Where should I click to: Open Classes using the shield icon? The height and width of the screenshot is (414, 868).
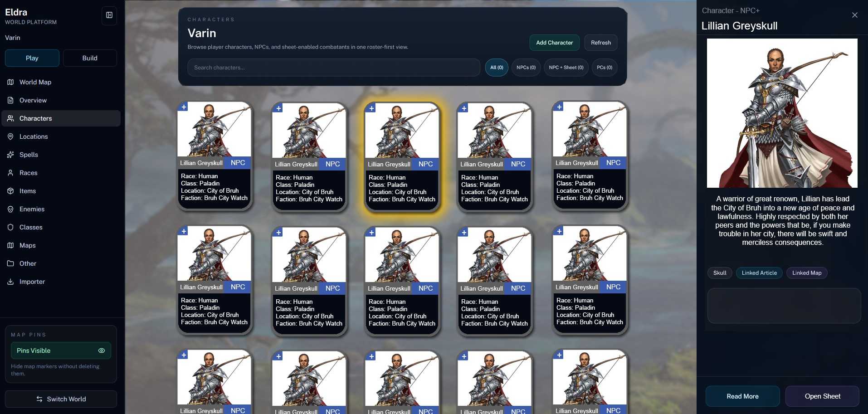(x=10, y=227)
